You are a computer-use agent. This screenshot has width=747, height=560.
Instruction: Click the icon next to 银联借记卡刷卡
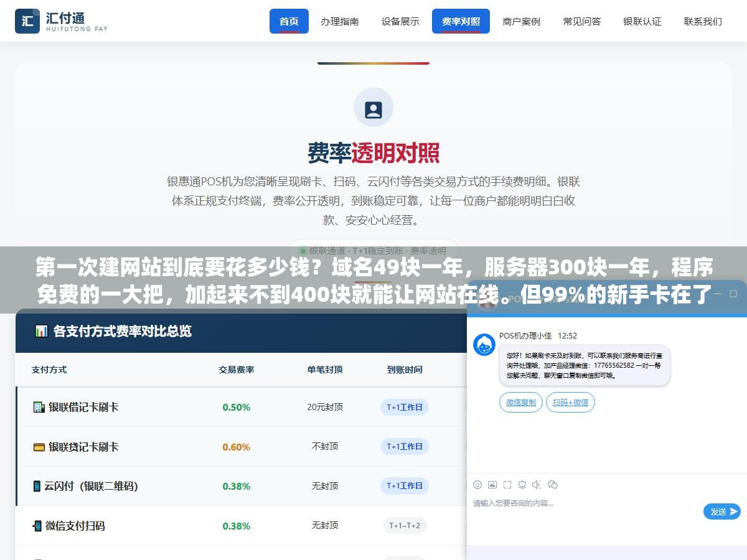pyautogui.click(x=39, y=407)
